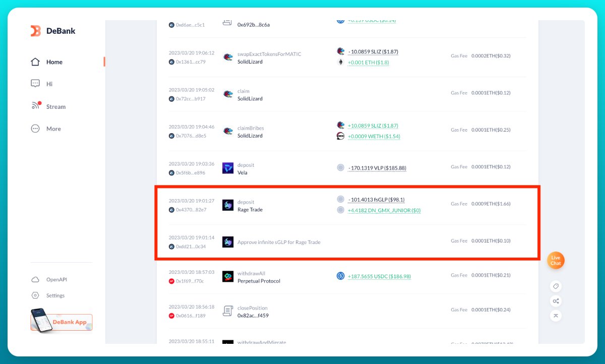Click +0.0009 WETH ($1.54) token amount
This screenshot has width=605, height=364.
374,136
